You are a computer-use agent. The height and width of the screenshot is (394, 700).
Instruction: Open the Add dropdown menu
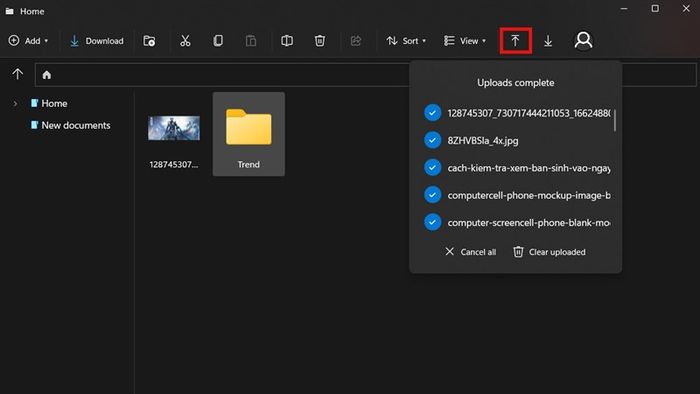click(x=28, y=41)
